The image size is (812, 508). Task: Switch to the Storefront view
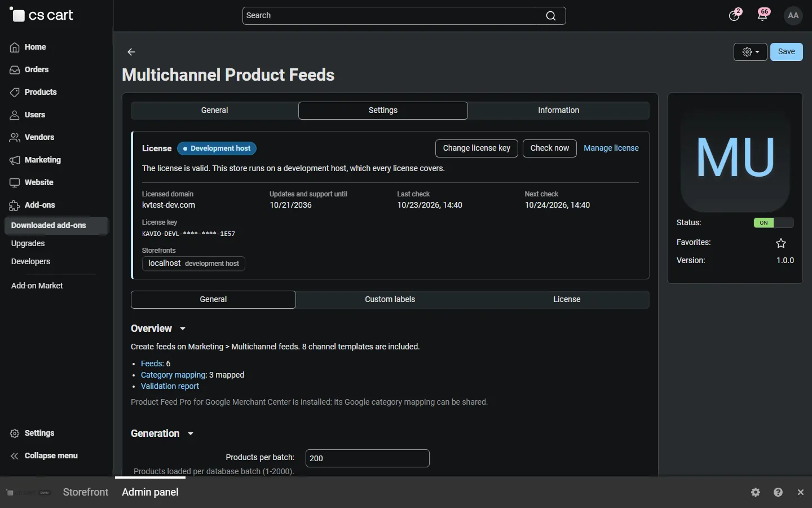click(x=86, y=492)
